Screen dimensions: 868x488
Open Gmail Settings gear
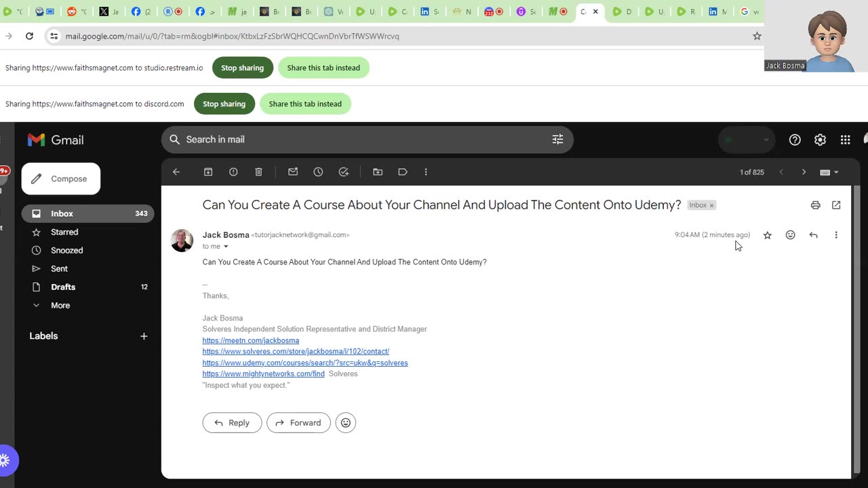(x=820, y=140)
